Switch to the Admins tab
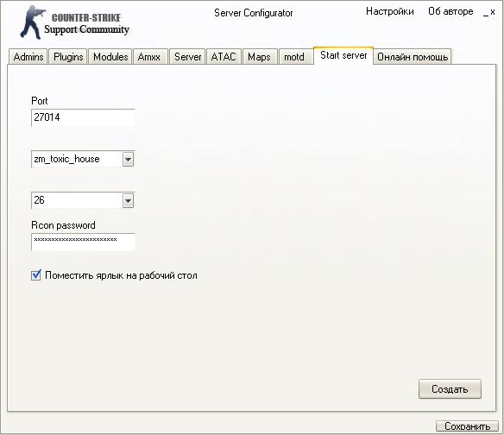Viewport: 504px width, 435px height. [28, 57]
